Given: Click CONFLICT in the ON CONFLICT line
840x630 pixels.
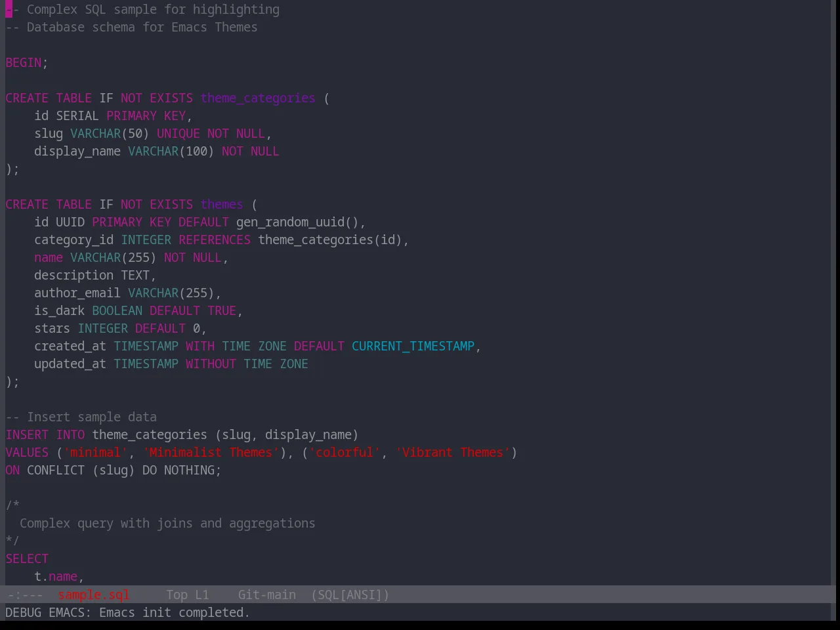Looking at the screenshot, I should (56, 470).
